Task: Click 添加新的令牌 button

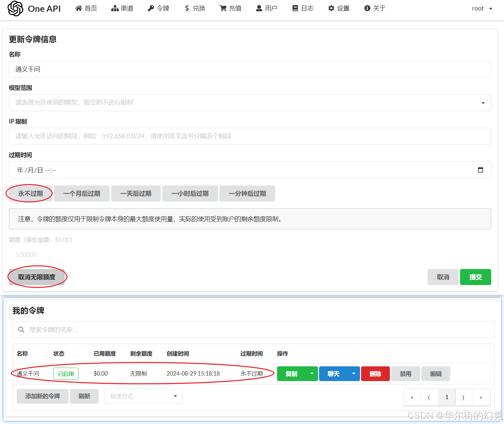Action: coord(43,396)
